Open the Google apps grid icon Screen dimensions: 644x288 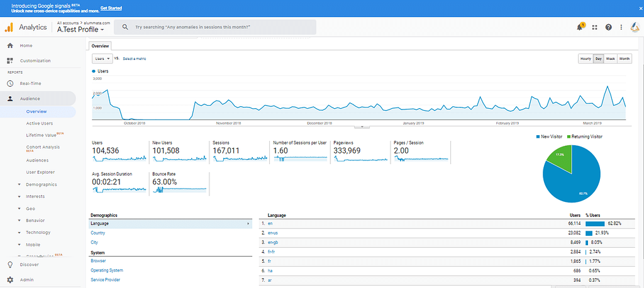pos(594,27)
